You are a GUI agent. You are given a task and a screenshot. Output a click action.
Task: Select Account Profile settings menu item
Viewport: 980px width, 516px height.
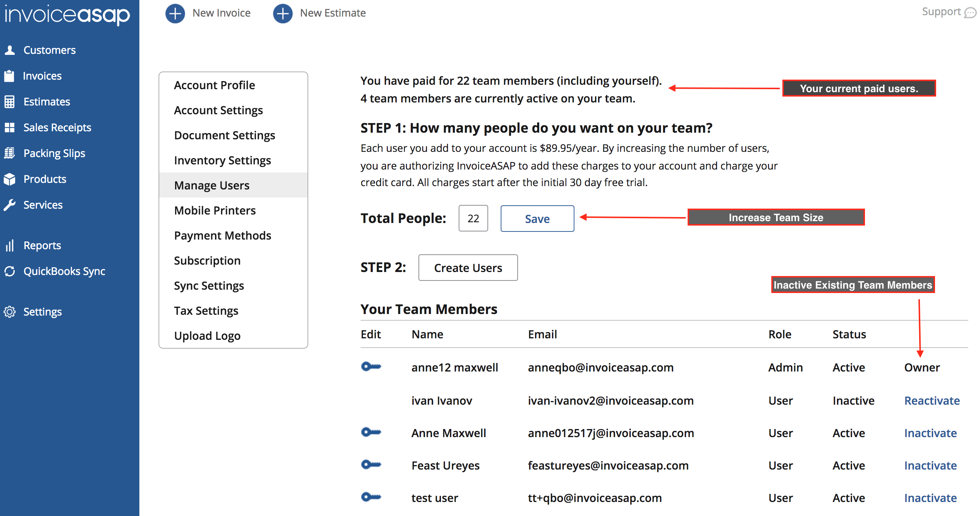coord(214,85)
